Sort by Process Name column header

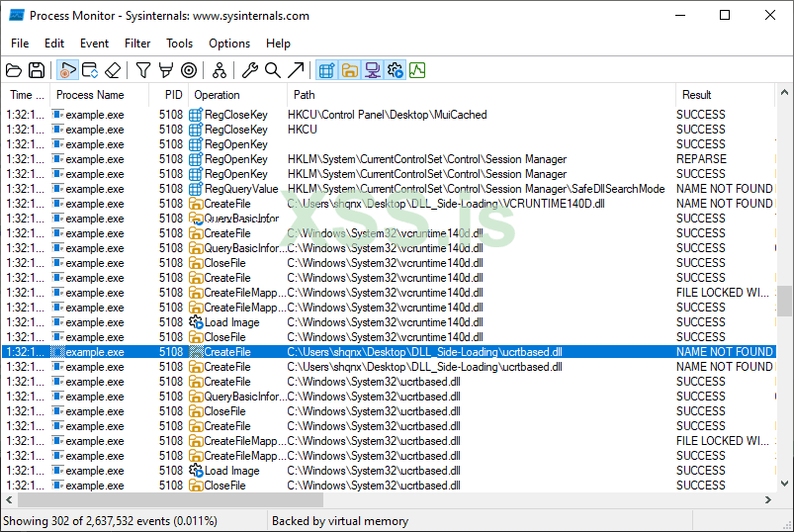[99, 95]
